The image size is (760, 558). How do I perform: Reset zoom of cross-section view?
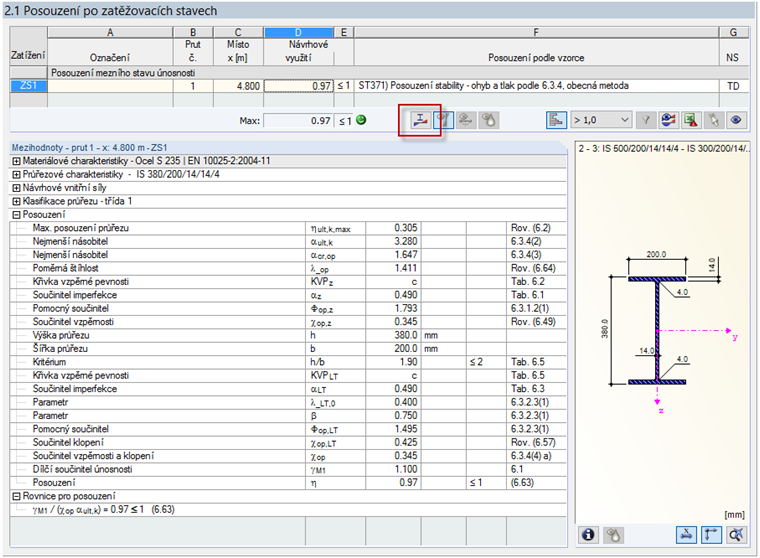(x=736, y=535)
